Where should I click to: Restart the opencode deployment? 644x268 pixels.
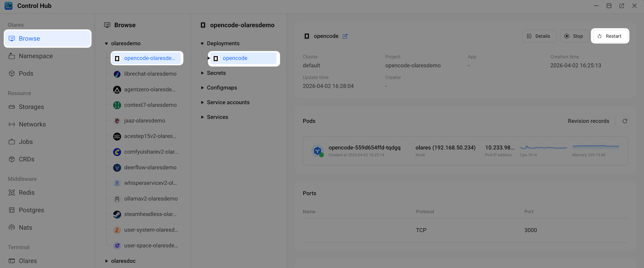[610, 36]
